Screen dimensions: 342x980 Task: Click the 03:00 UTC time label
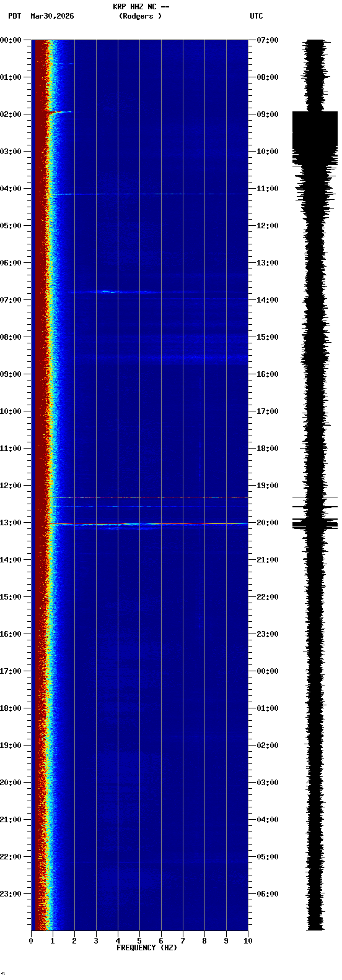tap(268, 783)
